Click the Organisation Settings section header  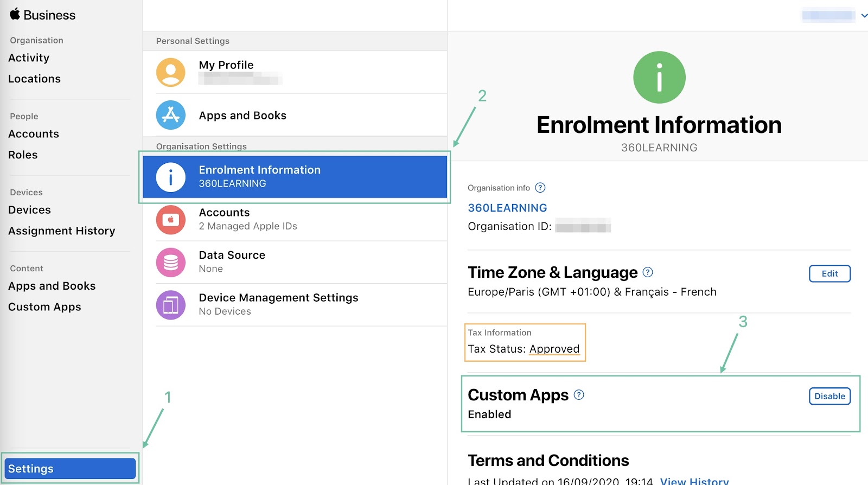coord(201,146)
